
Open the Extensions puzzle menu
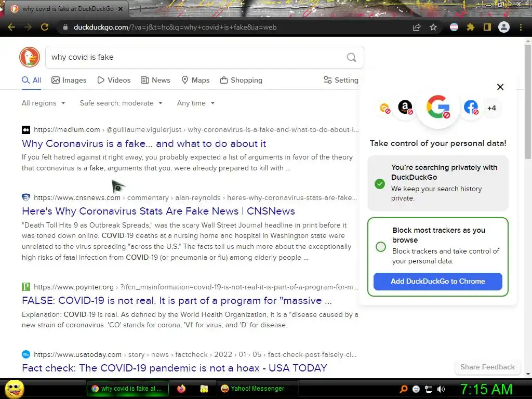(471, 27)
